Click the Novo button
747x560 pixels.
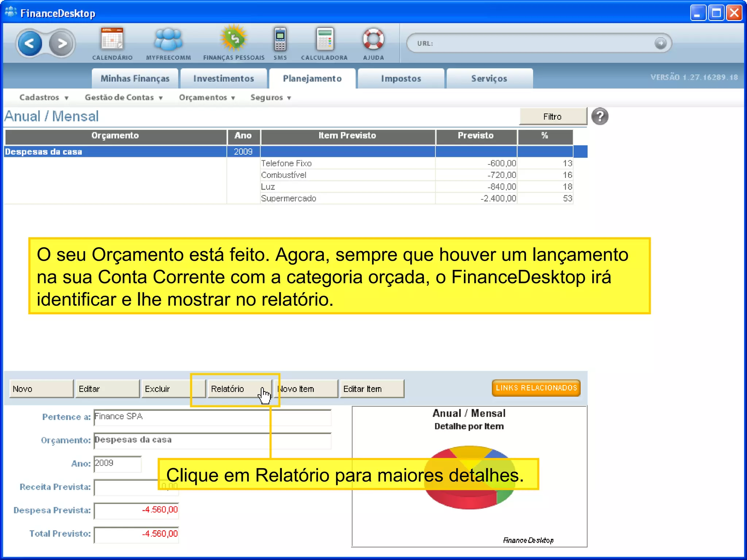(41, 389)
